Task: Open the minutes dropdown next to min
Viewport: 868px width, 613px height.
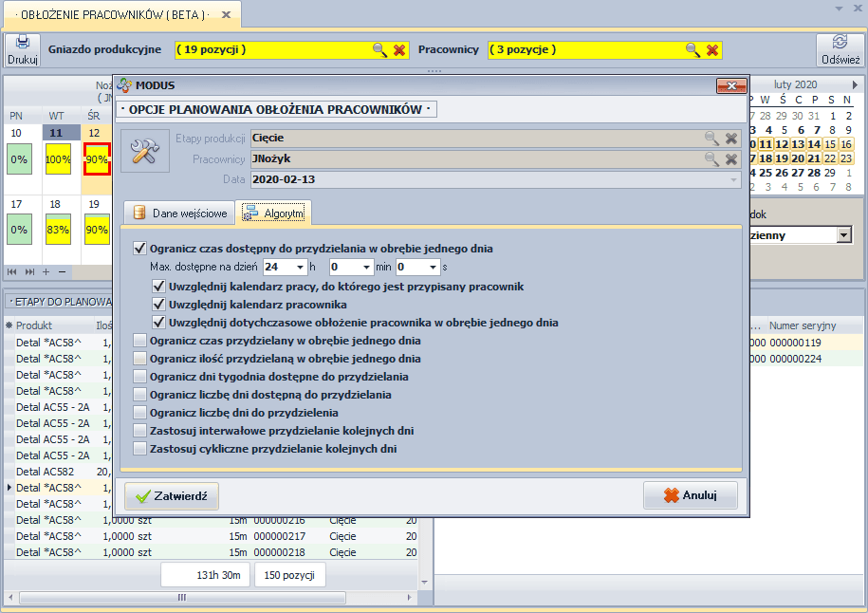Action: (366, 267)
